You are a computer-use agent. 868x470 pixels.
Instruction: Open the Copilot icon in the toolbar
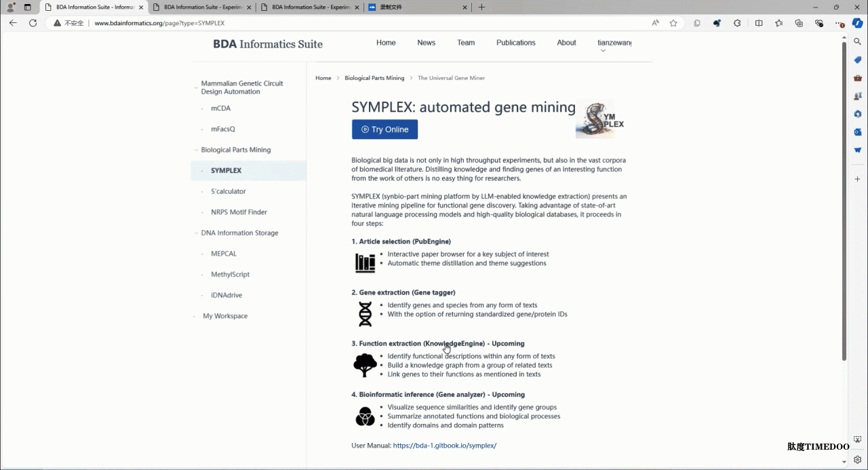(857, 22)
